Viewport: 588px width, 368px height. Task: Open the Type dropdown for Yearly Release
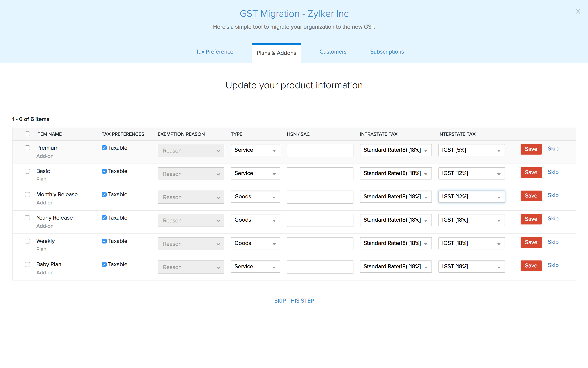[x=255, y=220]
